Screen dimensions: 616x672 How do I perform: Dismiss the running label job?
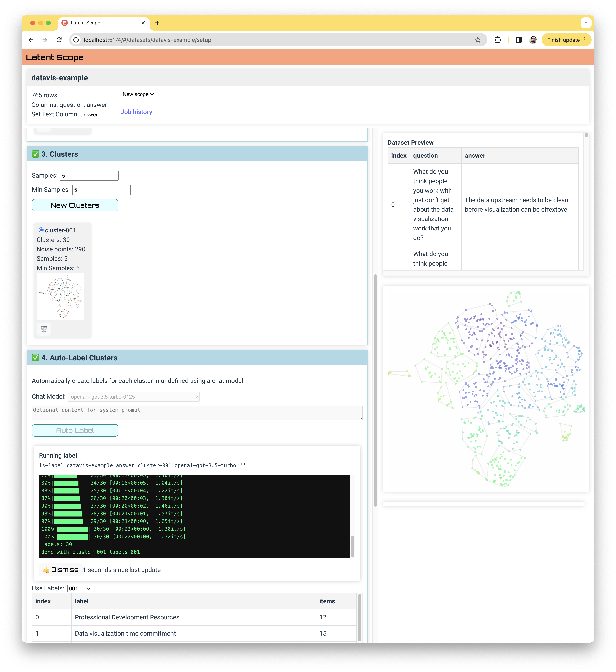pyautogui.click(x=61, y=570)
